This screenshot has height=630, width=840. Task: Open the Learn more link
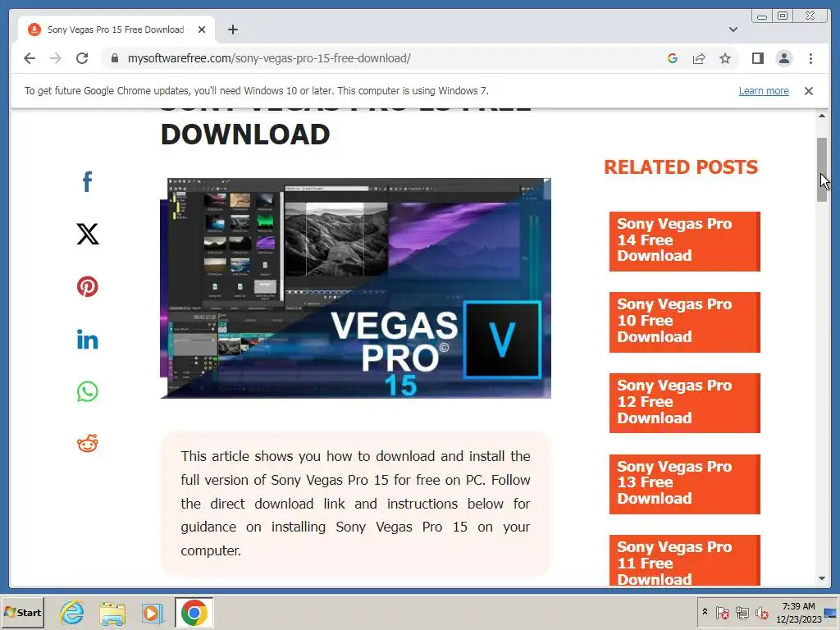click(764, 91)
